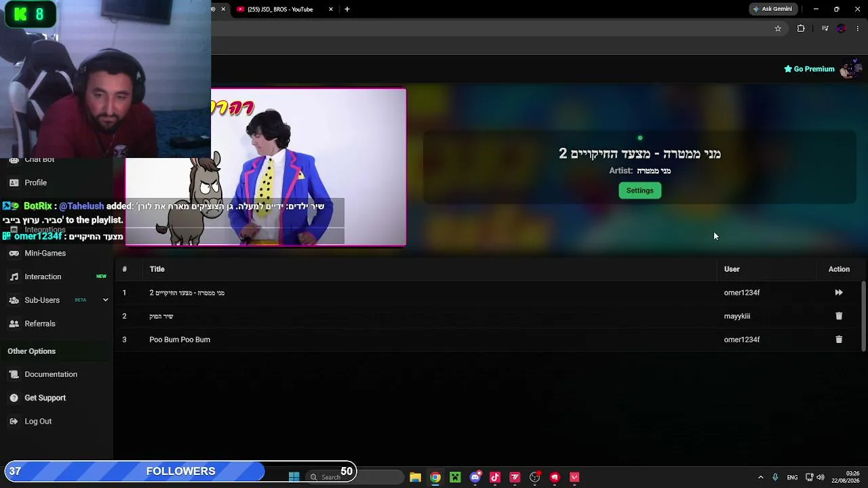
Task: Click the Get Support question mark icon
Action: pyautogui.click(x=14, y=398)
